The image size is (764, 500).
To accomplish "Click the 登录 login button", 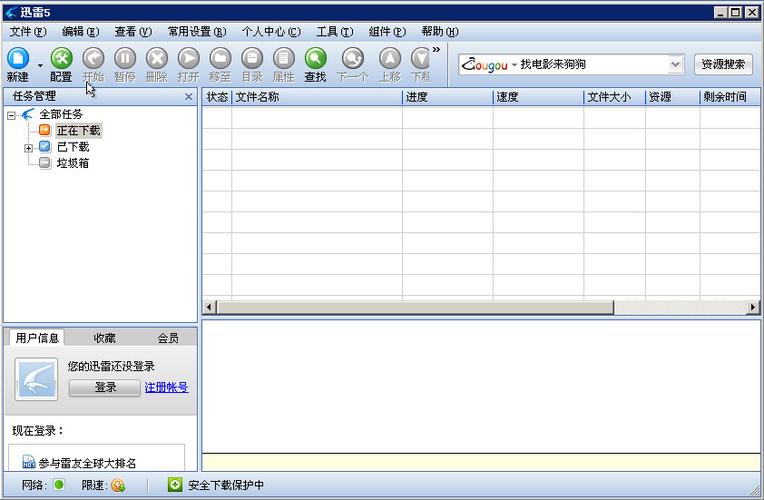I will coord(105,387).
